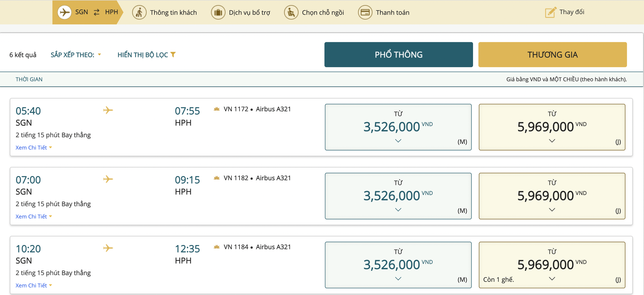This screenshot has height=295, width=644.
Task: Click the airplane icon beside SGN in the step bar
Action: tap(64, 13)
